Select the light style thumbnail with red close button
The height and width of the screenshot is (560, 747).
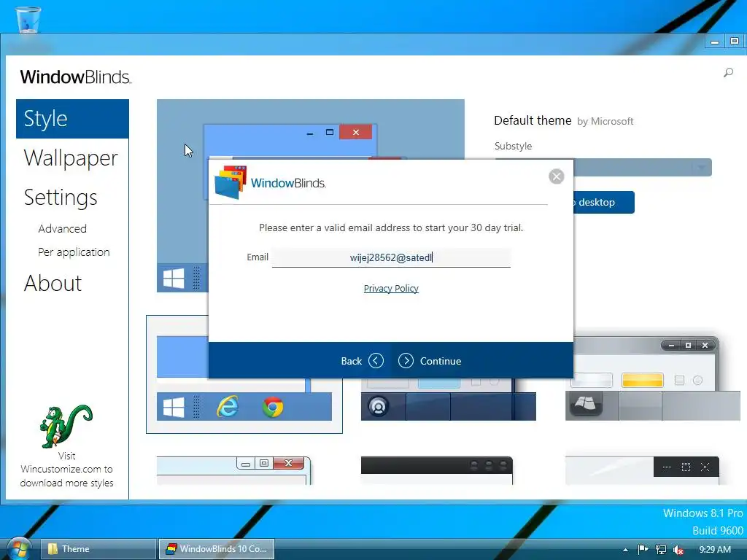coord(234,470)
